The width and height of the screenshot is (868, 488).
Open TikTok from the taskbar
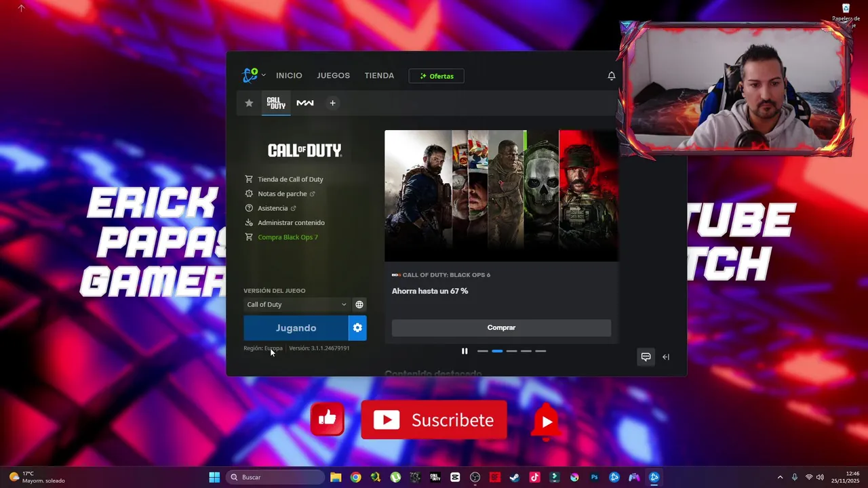[x=534, y=477]
